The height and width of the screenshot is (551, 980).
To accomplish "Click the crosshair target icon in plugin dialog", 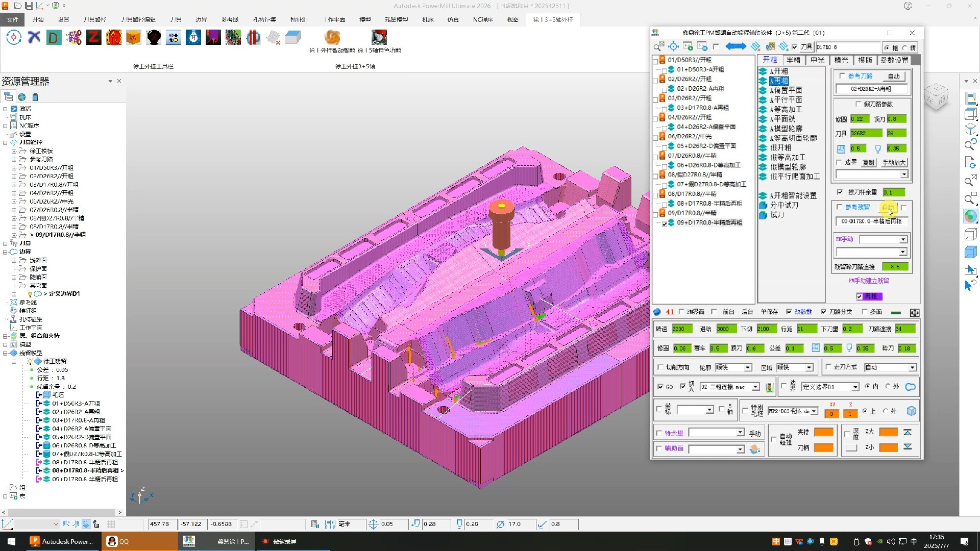I will pyautogui.click(x=674, y=46).
